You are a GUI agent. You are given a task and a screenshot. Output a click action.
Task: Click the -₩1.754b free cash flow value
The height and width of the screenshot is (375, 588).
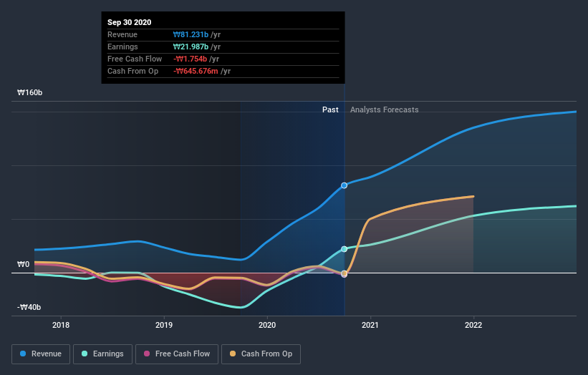pos(190,59)
